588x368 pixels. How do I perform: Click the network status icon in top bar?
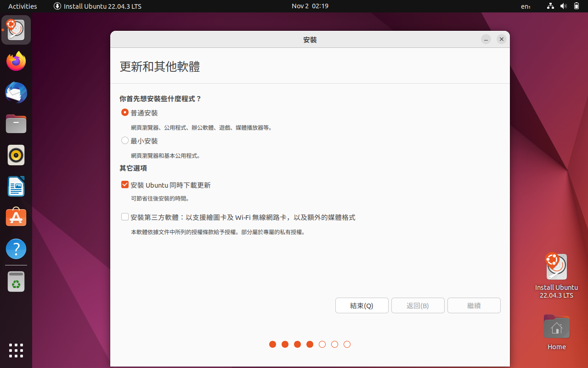point(550,6)
